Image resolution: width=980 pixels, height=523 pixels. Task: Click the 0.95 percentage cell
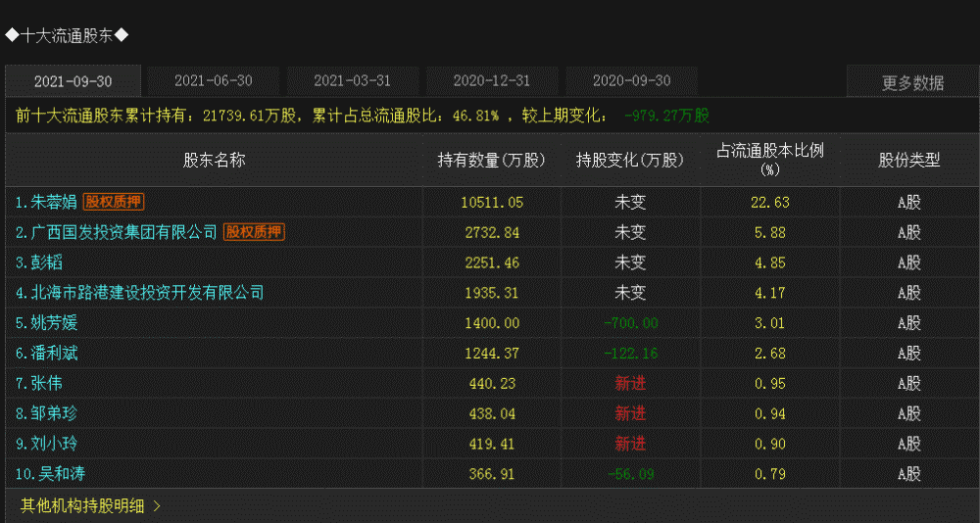[x=770, y=383]
